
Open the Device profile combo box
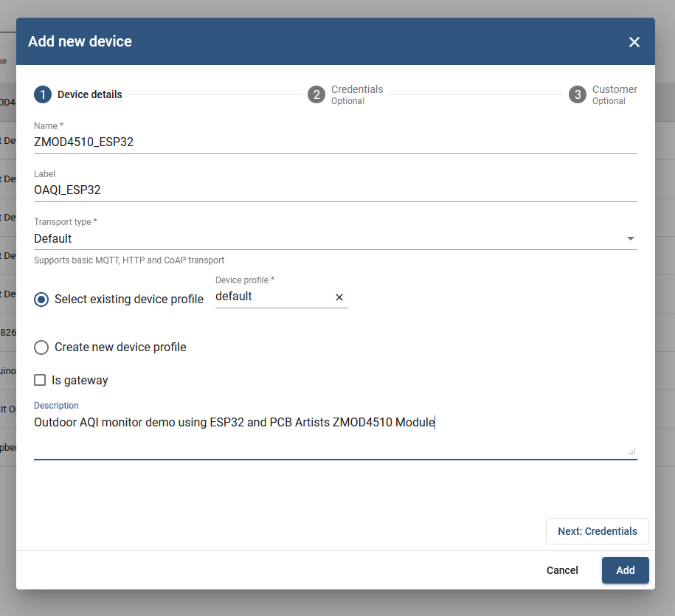(271, 297)
